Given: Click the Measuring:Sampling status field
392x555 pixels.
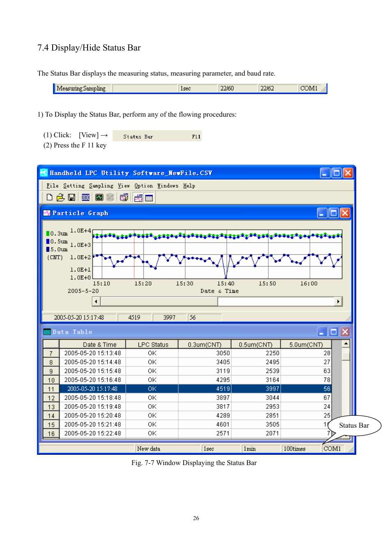Looking at the screenshot, I should (x=83, y=88).
